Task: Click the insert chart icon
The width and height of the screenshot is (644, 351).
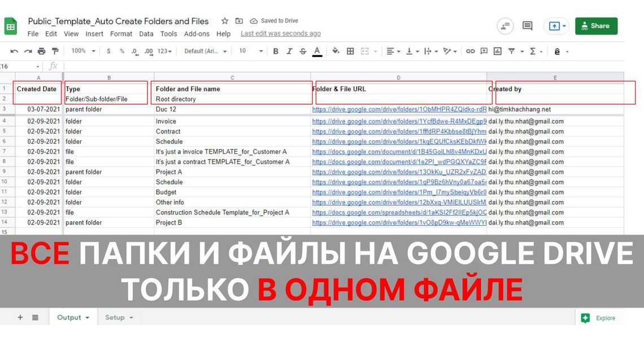Action: click(497, 51)
